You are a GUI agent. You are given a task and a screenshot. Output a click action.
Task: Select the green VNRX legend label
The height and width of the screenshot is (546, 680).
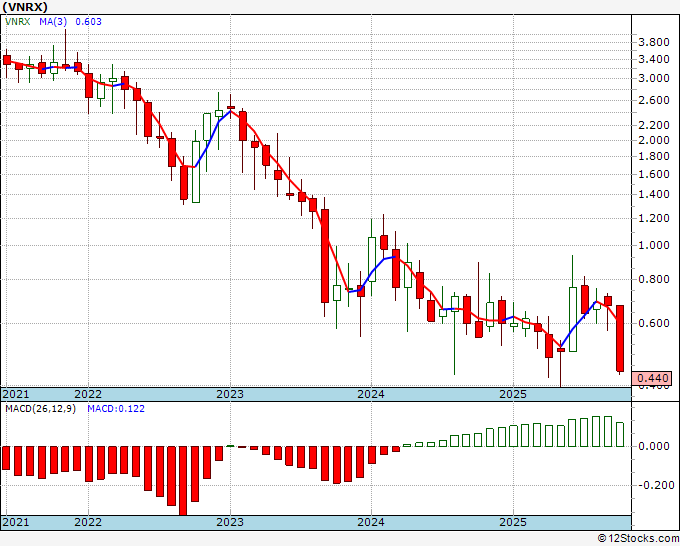(x=18, y=21)
